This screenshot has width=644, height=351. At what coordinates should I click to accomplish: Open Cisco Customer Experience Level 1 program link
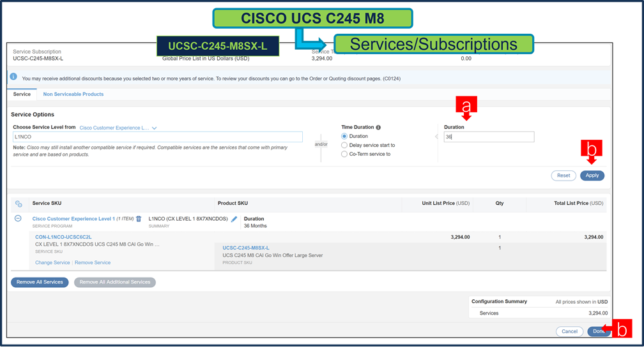tap(73, 219)
